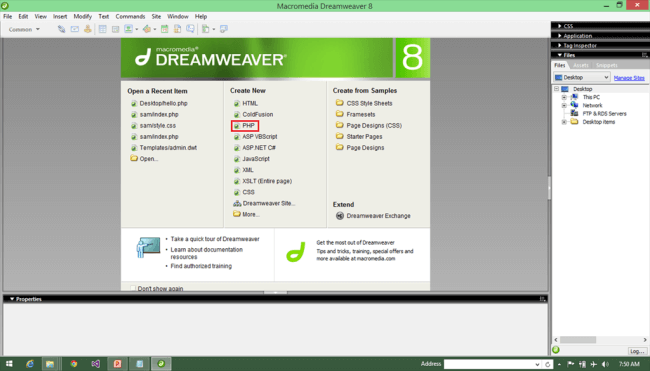Launch Internet Explorer from taskbar
Image resolution: width=650 pixels, height=371 pixels.
[x=30, y=364]
